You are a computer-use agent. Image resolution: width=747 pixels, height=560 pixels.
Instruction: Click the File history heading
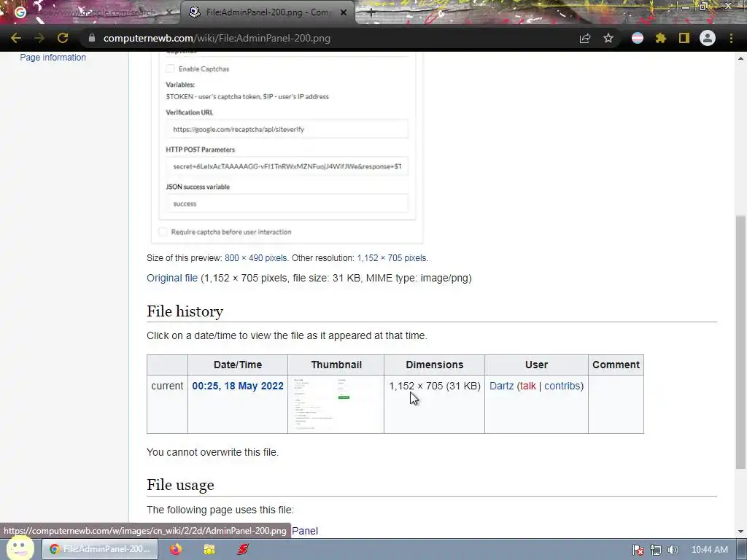(x=185, y=311)
